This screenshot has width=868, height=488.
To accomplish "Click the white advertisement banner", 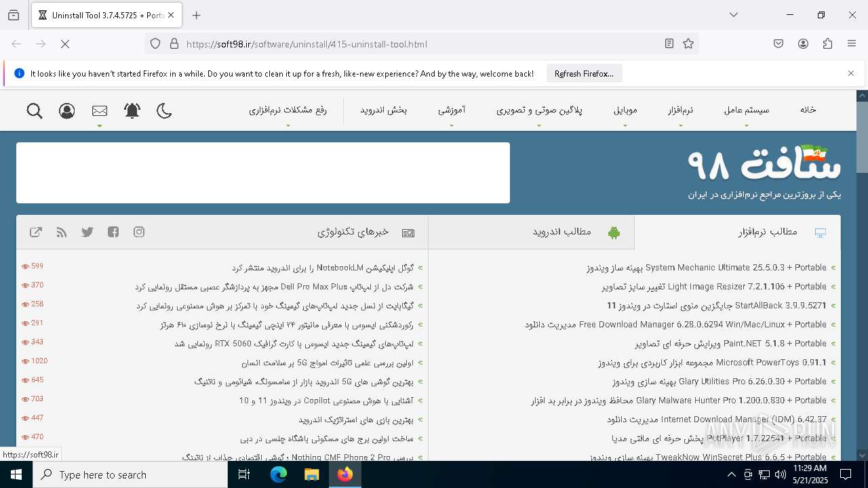I will pyautogui.click(x=263, y=173).
